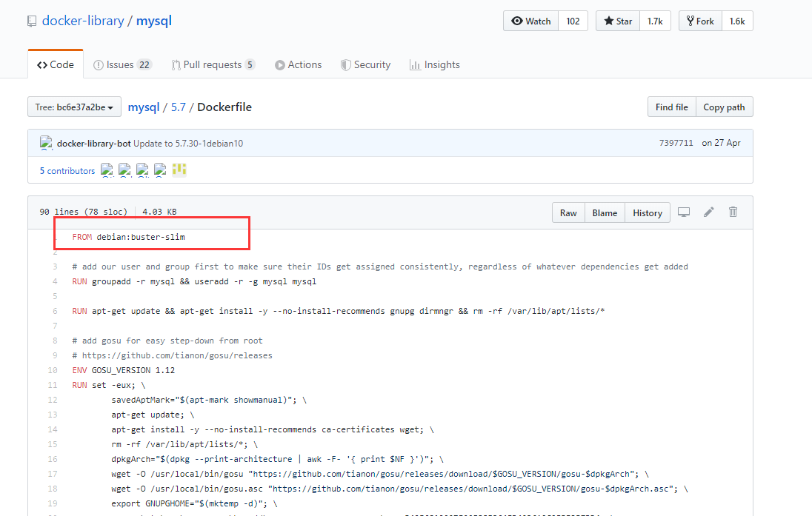Expand Tree: bc6e37a2be branch dropdown

click(74, 107)
